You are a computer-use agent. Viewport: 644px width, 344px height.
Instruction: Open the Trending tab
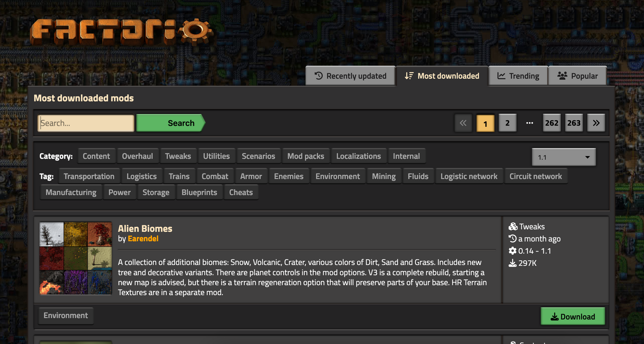(x=518, y=76)
